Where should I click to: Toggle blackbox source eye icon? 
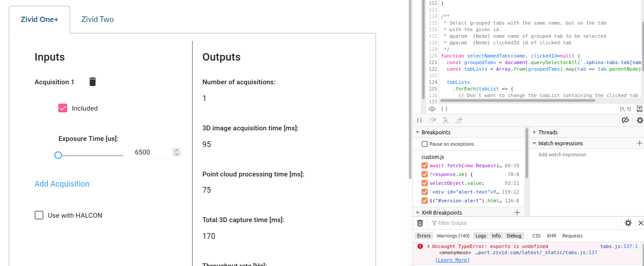(x=432, y=108)
